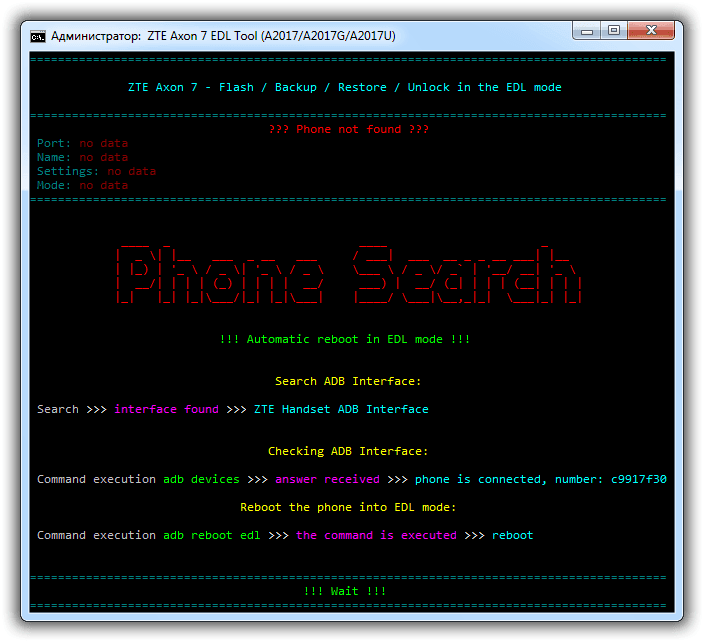This screenshot has width=704, height=642.
Task: Click the 'Search ADB Interface:' heading
Action: (348, 382)
